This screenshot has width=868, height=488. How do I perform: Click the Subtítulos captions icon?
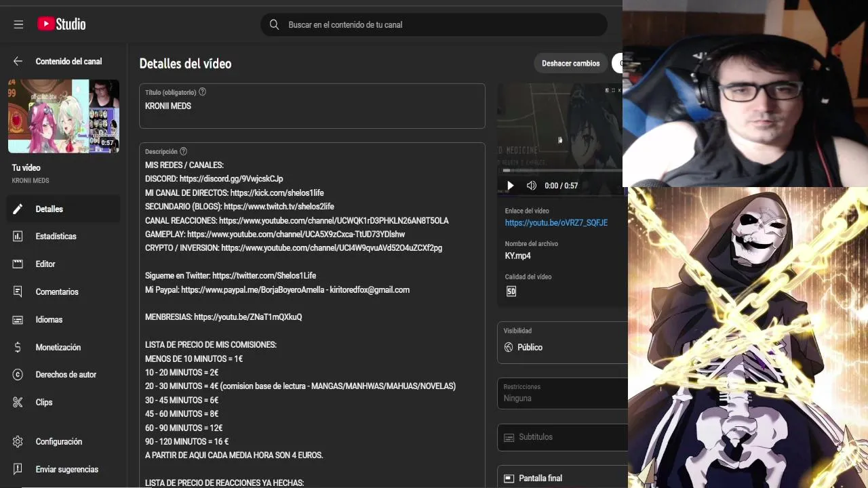pos(509,437)
